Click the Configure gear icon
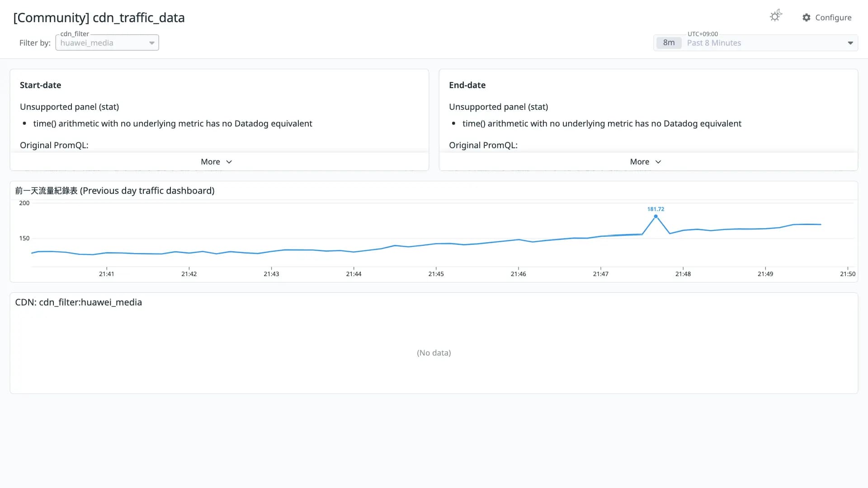 807,17
